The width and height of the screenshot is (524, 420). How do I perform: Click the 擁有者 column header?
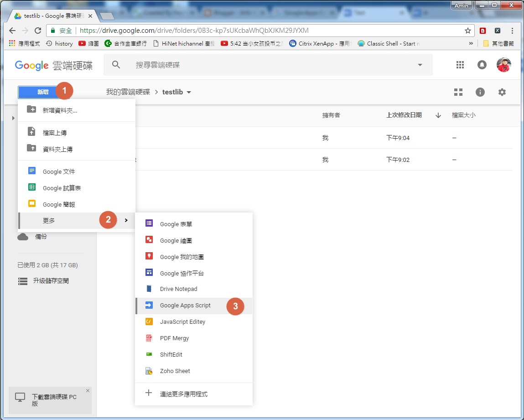point(331,115)
